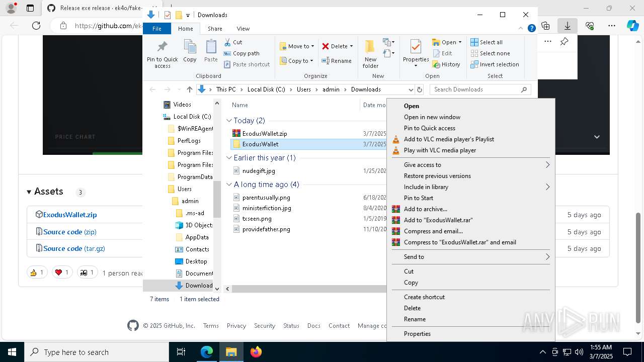This screenshot has height=362, width=644.
Task: Click the New folder icon
Action: 370,54
